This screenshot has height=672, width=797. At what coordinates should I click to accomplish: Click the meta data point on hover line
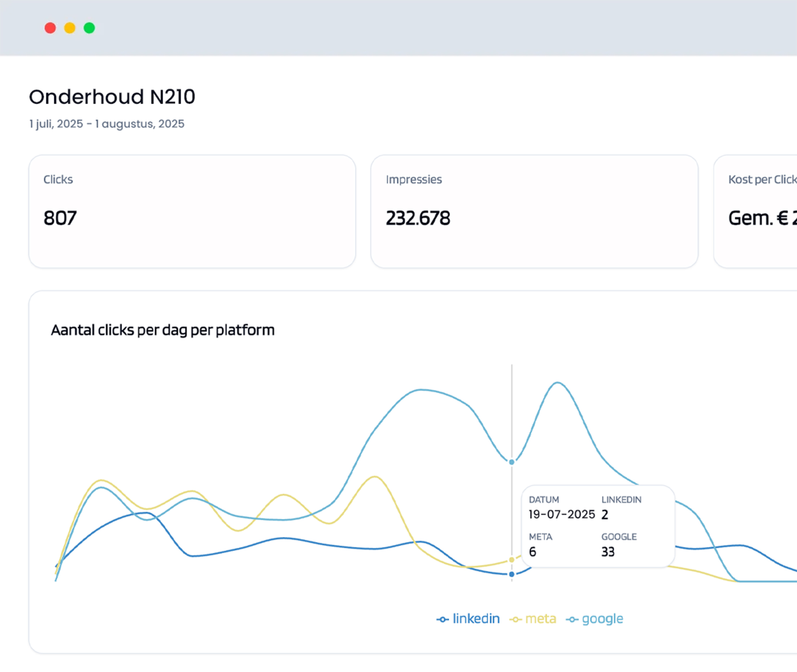511,560
